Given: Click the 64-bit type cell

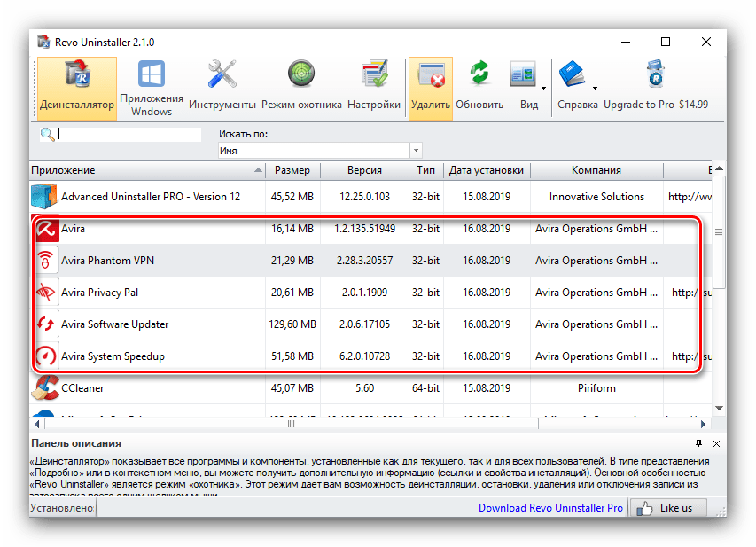Looking at the screenshot, I should 425,387.
